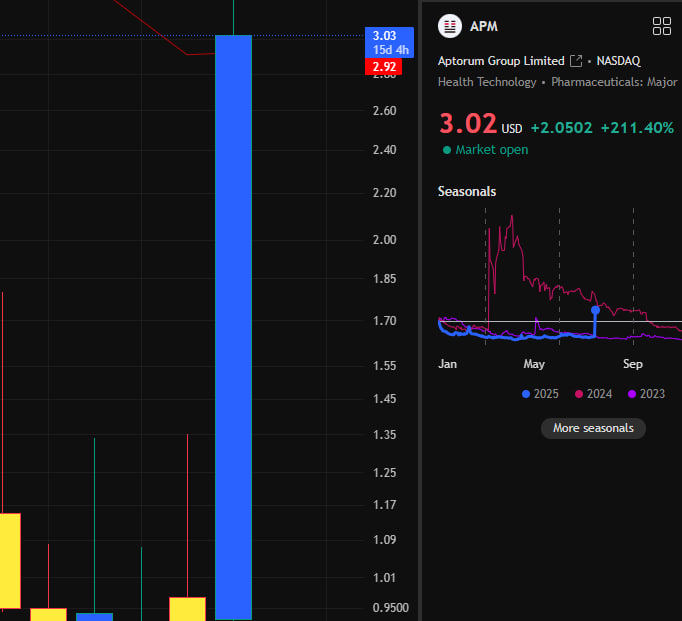Select the large blue candlestick
This screenshot has width=682, height=621.
click(x=234, y=327)
